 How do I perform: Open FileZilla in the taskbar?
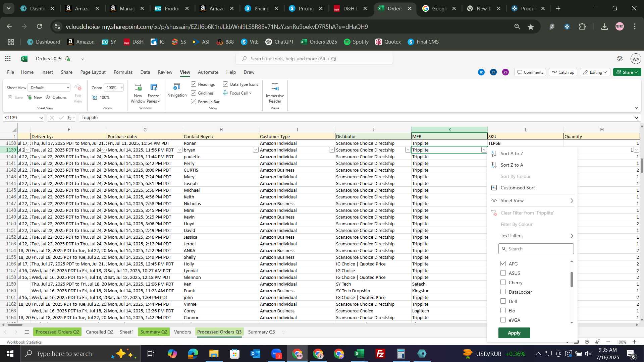point(380,354)
